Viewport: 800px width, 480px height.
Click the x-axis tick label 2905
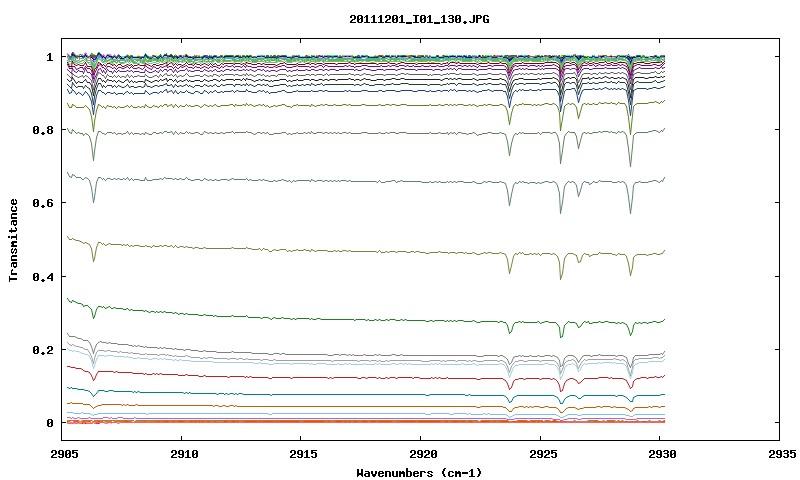click(65, 454)
